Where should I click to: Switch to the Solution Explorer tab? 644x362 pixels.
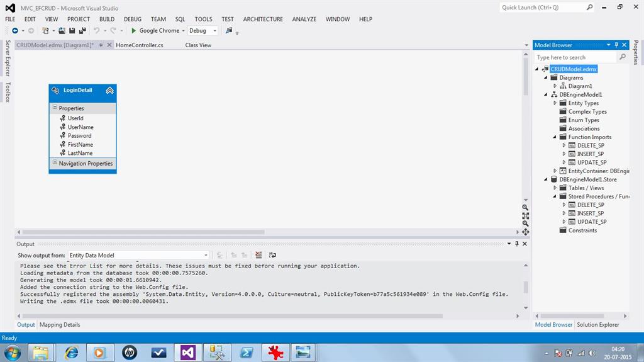[597, 325]
